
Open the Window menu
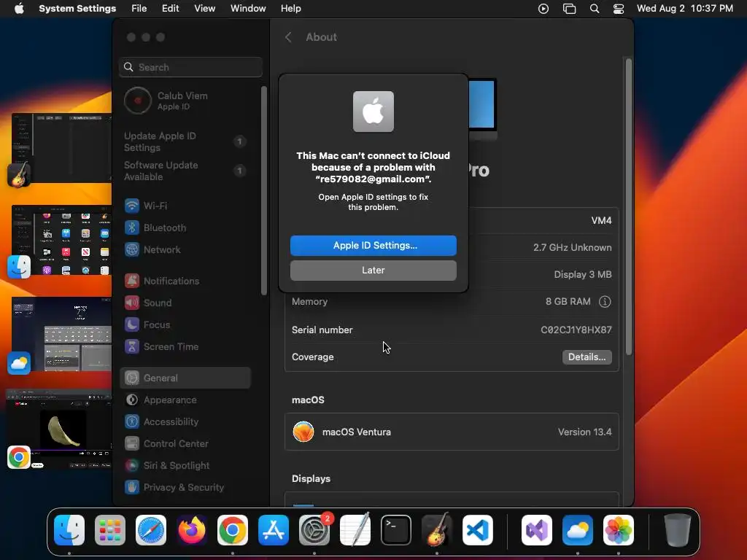pos(248,9)
